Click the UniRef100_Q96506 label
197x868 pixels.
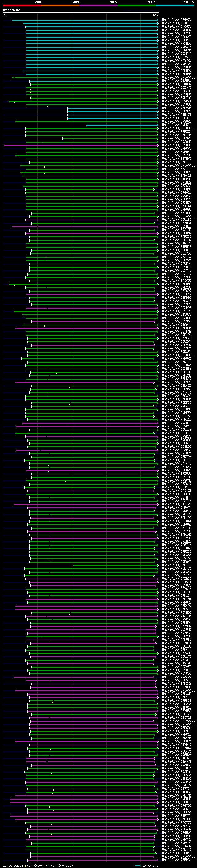pos(177,755)
